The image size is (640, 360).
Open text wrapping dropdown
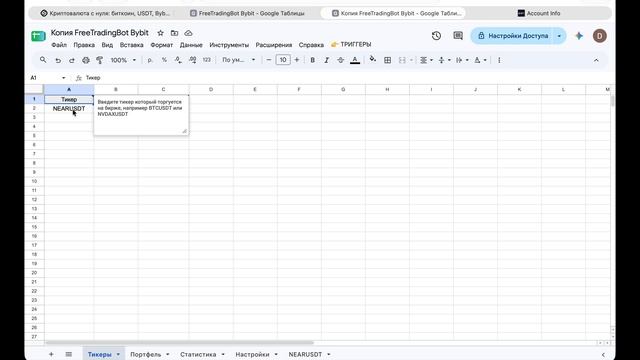(462, 60)
